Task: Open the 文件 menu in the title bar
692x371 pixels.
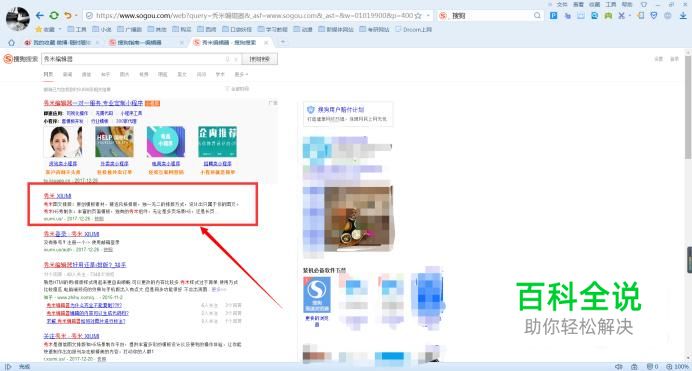Action: pyautogui.click(x=561, y=4)
